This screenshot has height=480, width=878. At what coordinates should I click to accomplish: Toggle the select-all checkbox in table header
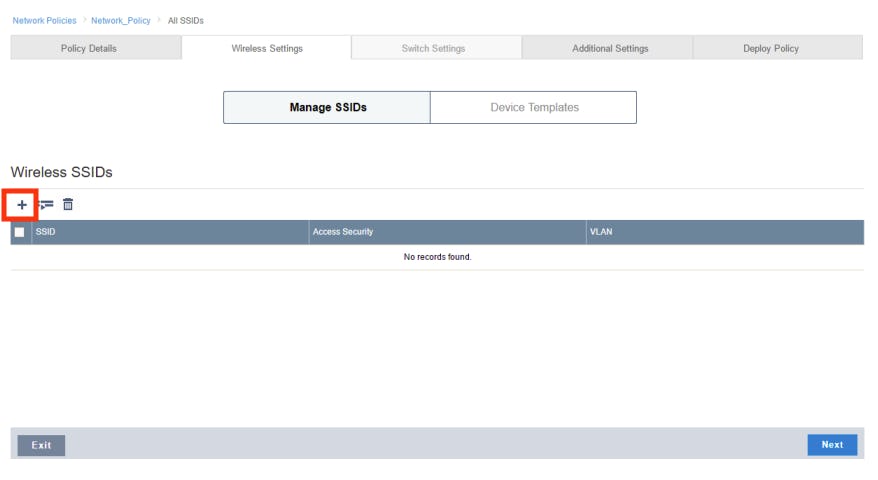click(x=19, y=232)
